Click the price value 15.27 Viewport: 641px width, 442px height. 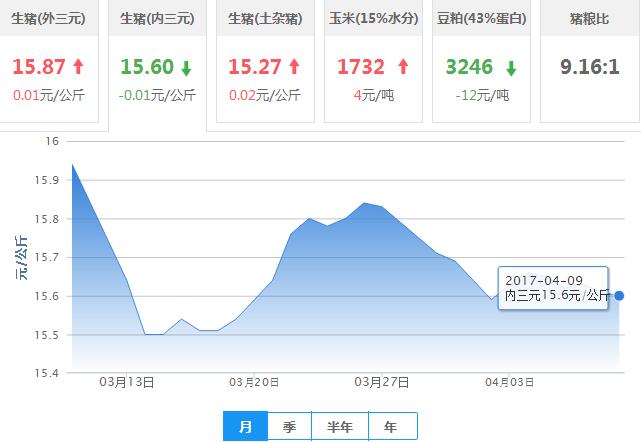255,67
